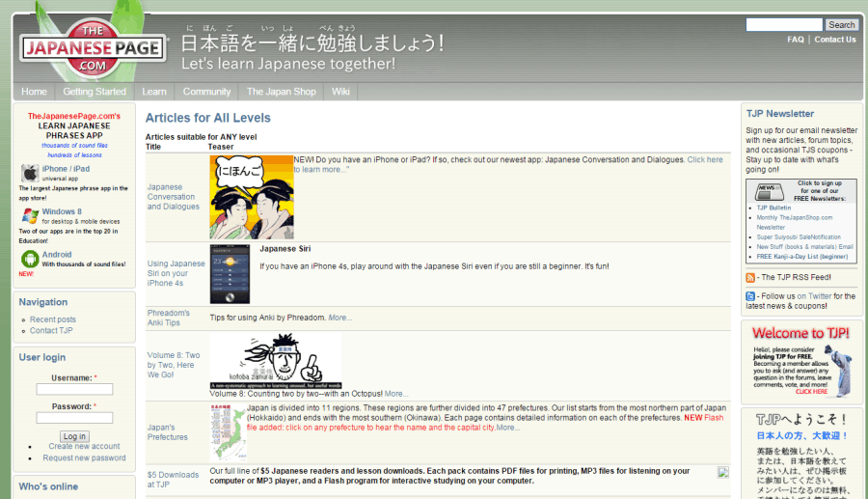Click 'Articles for All Levels' heading

[208, 118]
